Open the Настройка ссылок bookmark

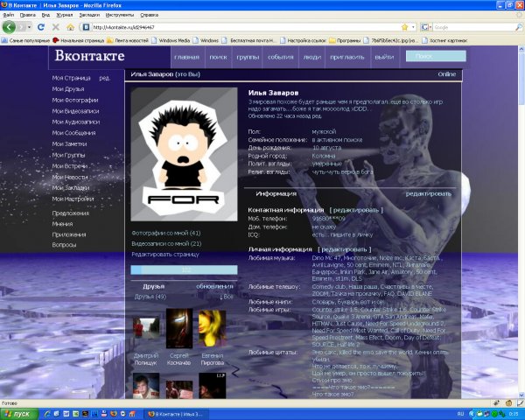pyautogui.click(x=304, y=40)
